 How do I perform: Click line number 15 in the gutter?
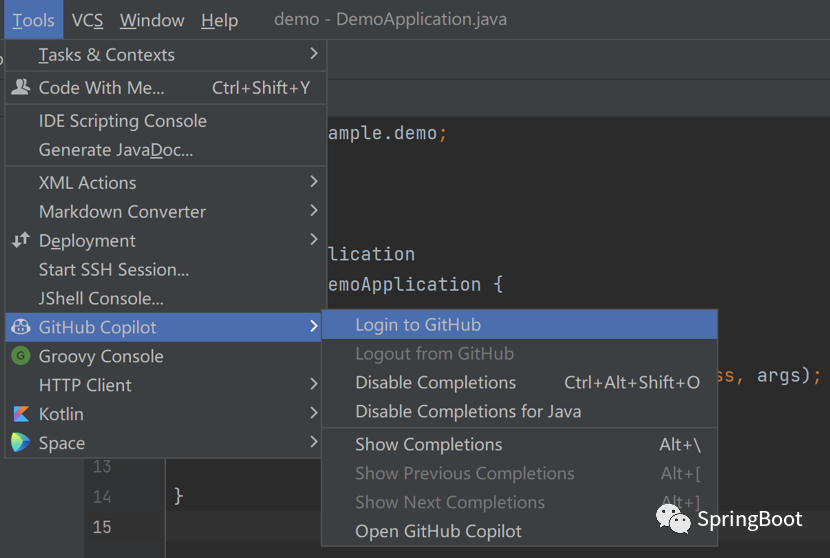pos(102,527)
